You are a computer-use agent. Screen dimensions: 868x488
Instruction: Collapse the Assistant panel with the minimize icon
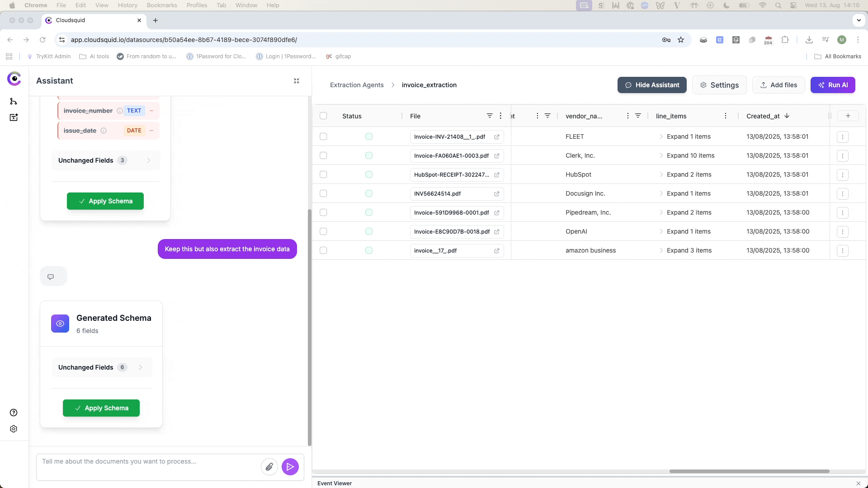click(297, 81)
